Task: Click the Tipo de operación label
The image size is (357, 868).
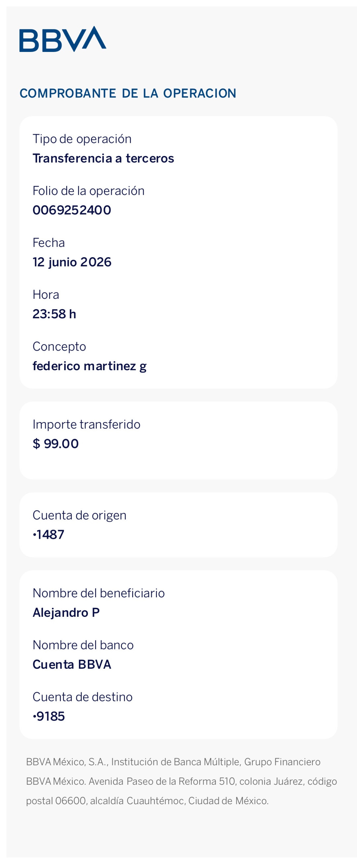Action: click(x=82, y=139)
